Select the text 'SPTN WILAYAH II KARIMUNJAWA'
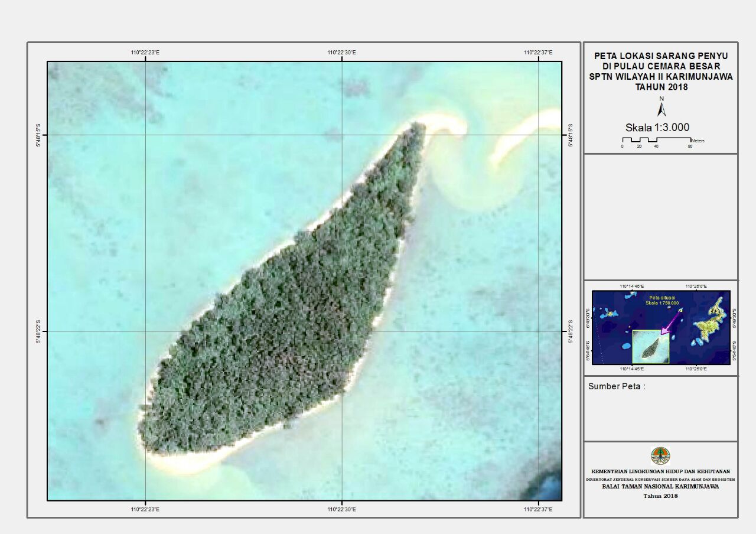This screenshot has width=756, height=534. 661,76
